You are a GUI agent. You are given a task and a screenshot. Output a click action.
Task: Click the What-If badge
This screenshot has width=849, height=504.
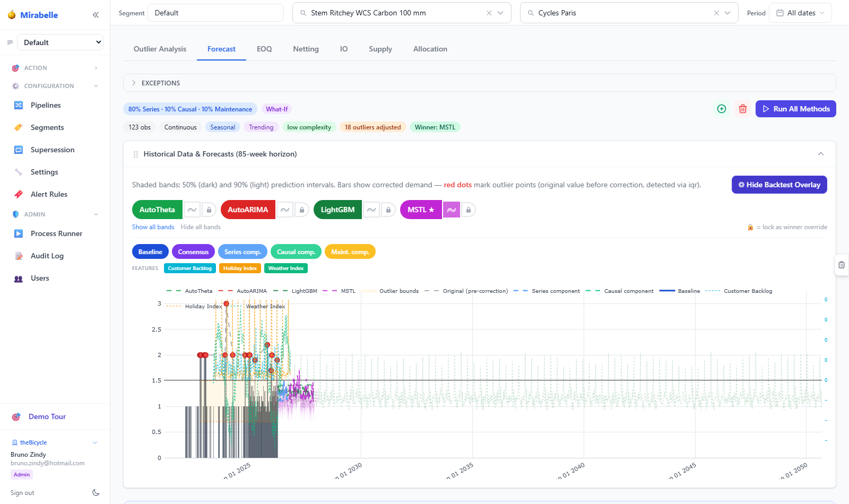276,109
